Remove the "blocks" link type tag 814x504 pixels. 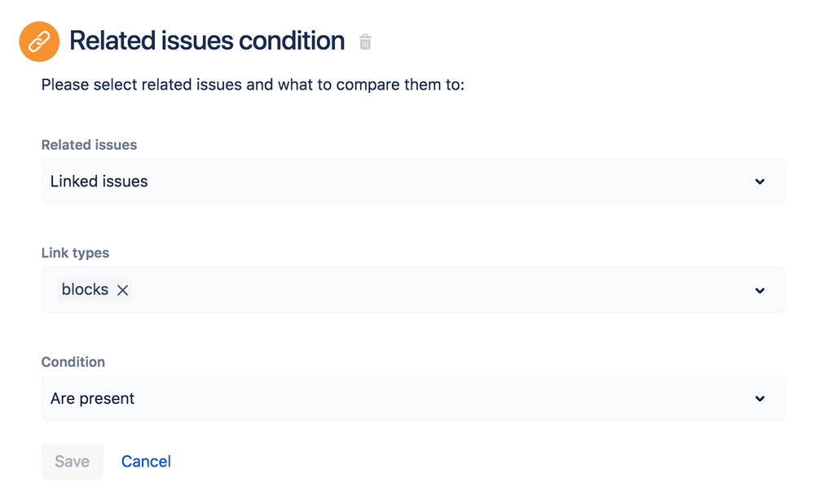[x=122, y=290]
